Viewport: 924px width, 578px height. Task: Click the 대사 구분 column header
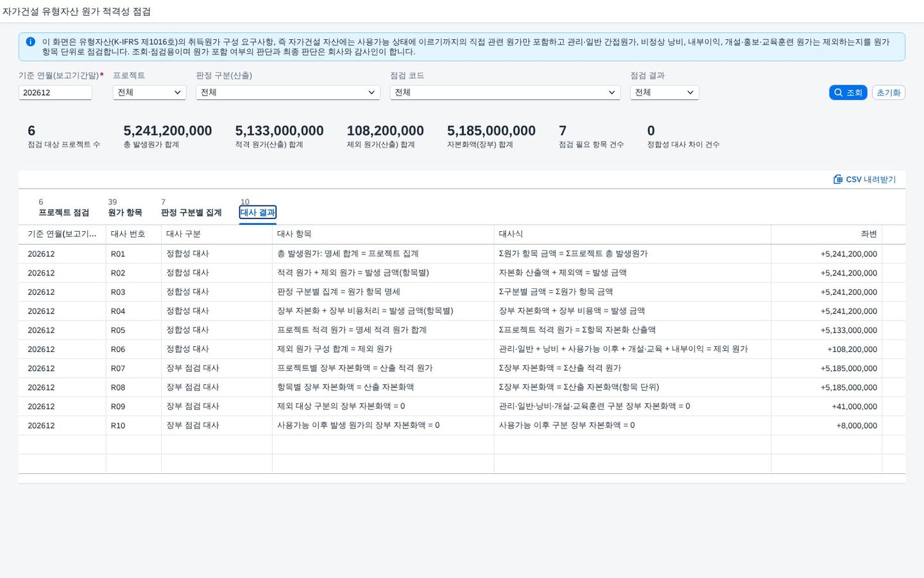pyautogui.click(x=217, y=234)
